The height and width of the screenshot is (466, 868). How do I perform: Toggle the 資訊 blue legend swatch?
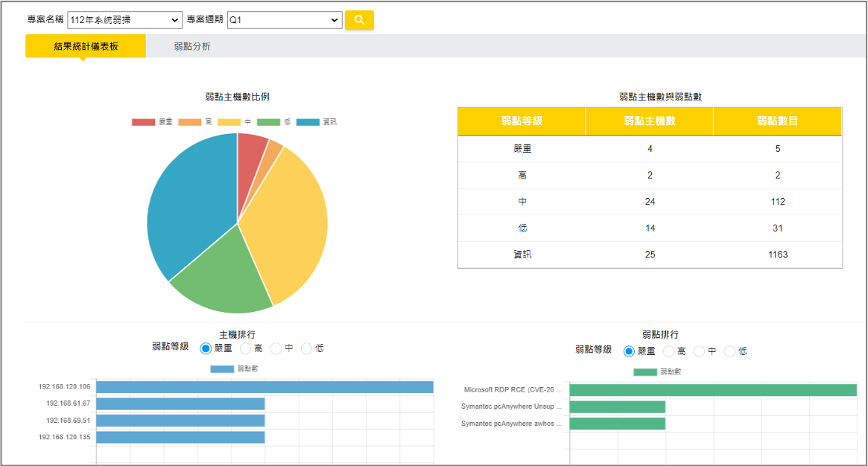click(x=308, y=122)
